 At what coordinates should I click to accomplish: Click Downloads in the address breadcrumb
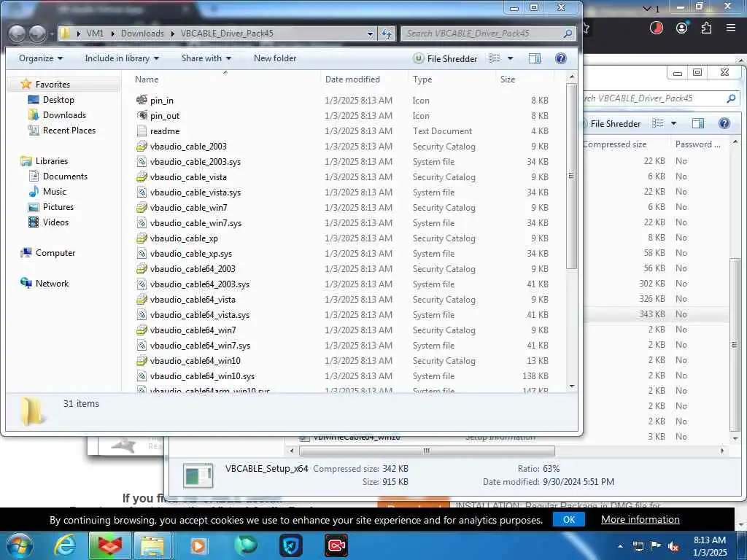click(x=142, y=34)
